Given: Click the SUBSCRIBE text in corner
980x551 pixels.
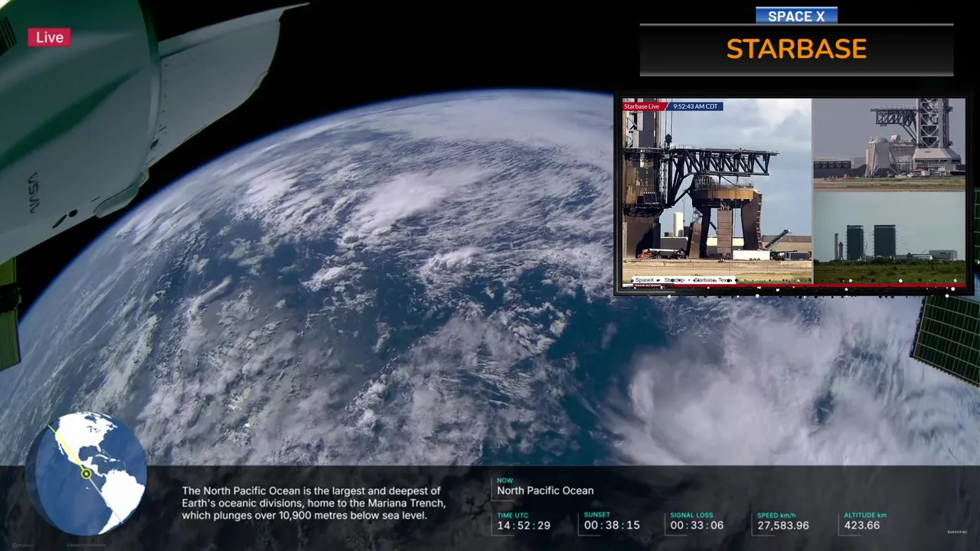Looking at the screenshot, I should point(957,532).
